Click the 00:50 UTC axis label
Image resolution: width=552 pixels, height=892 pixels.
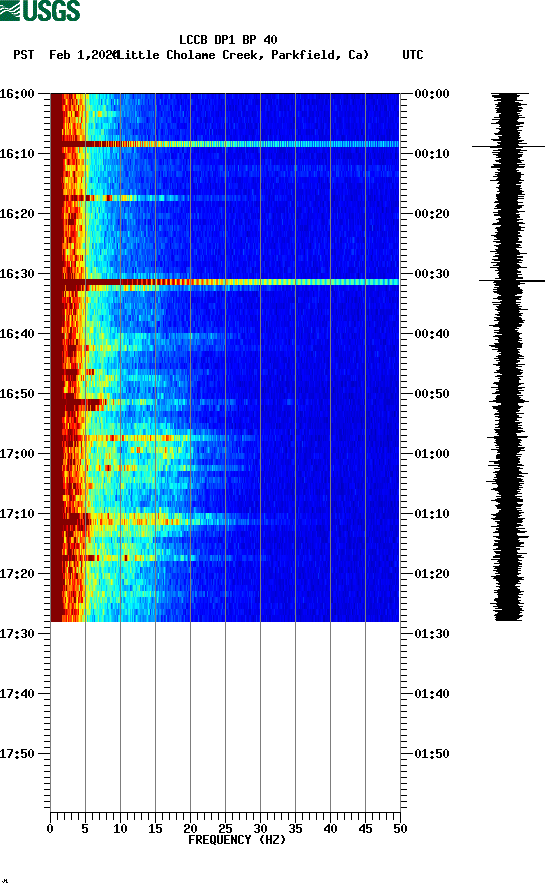pos(432,394)
